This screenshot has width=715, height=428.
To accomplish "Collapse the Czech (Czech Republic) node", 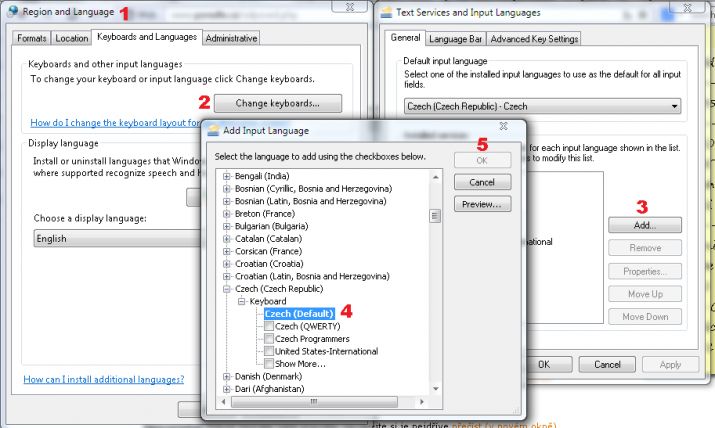I will coord(227,289).
